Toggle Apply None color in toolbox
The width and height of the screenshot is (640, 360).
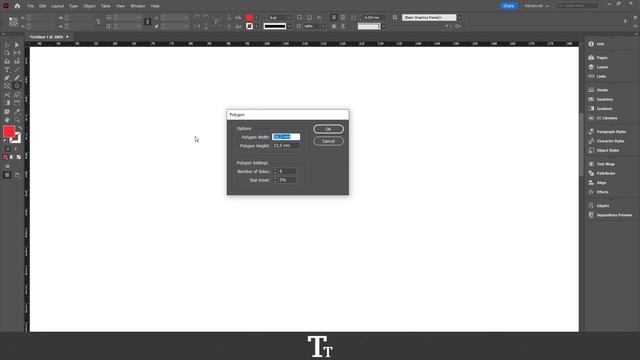[x=19, y=157]
